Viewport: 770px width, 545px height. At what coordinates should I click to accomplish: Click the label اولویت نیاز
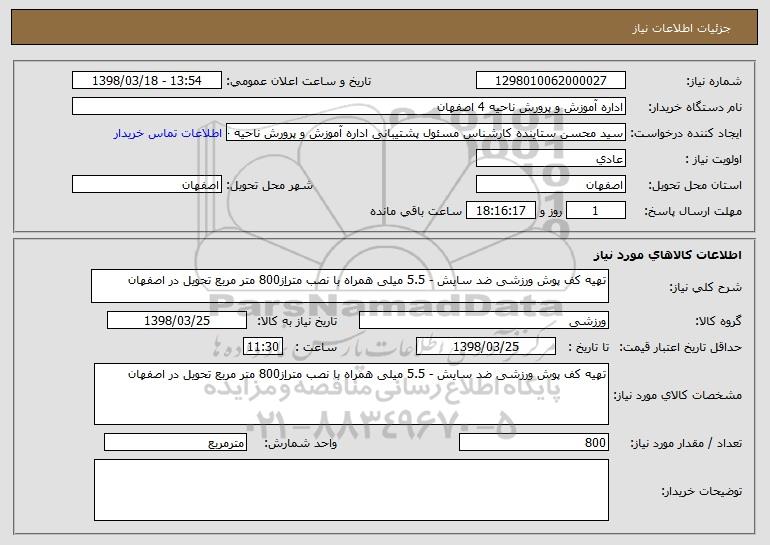pyautogui.click(x=714, y=159)
